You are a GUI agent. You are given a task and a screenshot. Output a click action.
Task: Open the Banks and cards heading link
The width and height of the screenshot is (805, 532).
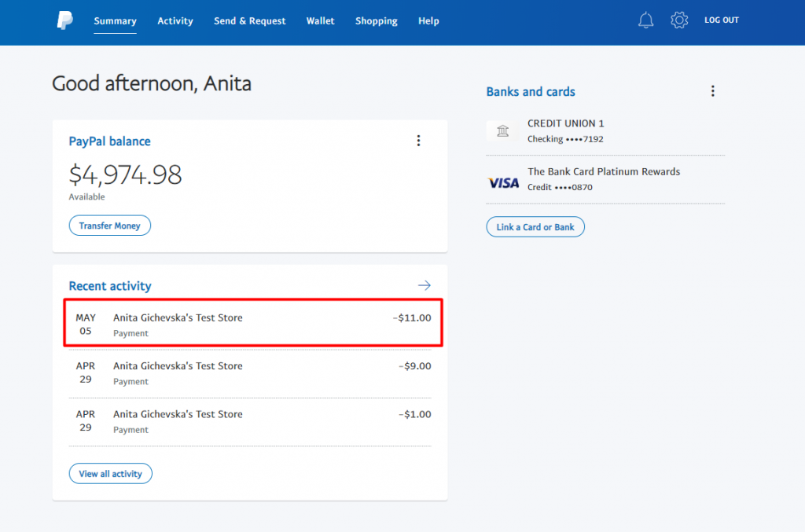coord(531,92)
